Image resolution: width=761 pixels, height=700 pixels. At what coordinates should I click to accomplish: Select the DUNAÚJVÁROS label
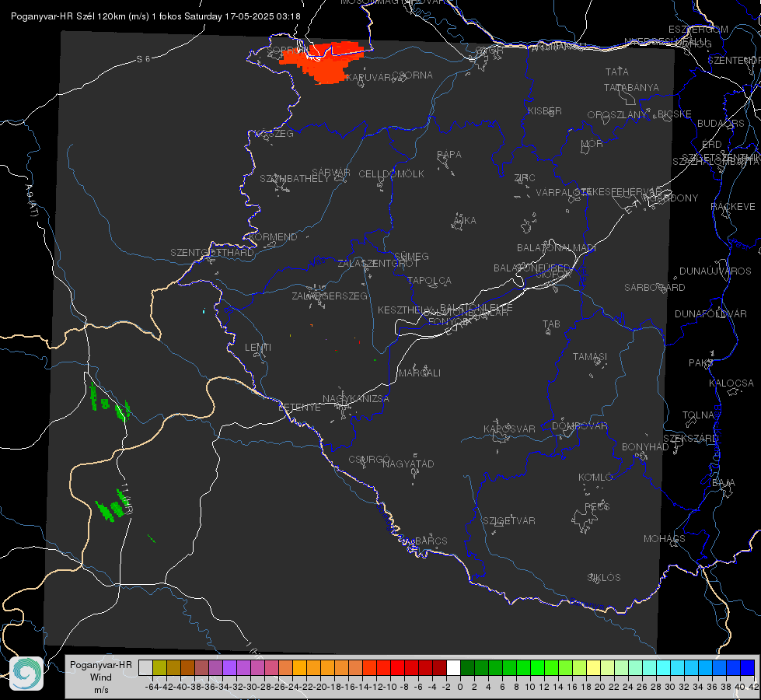click(715, 271)
